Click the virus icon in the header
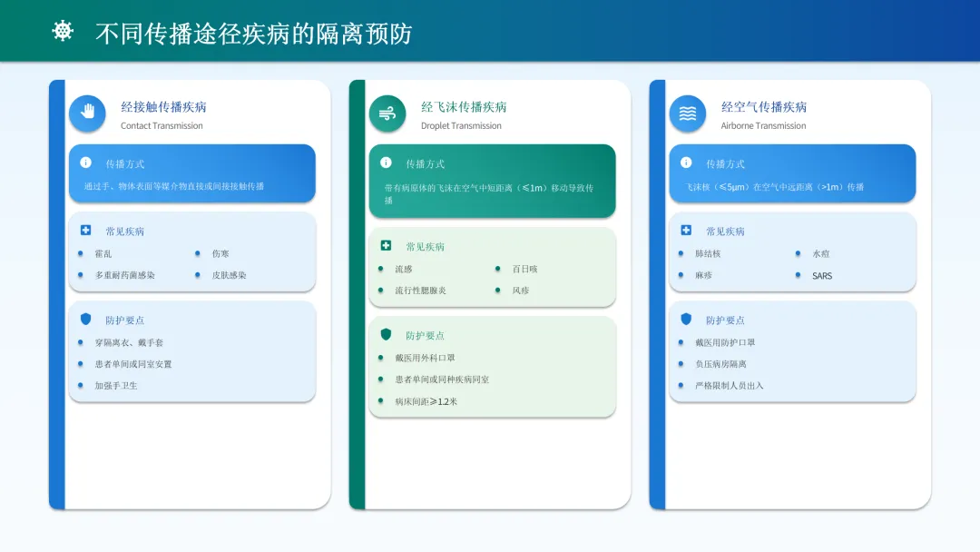This screenshot has height=552, width=980. pyautogui.click(x=63, y=31)
